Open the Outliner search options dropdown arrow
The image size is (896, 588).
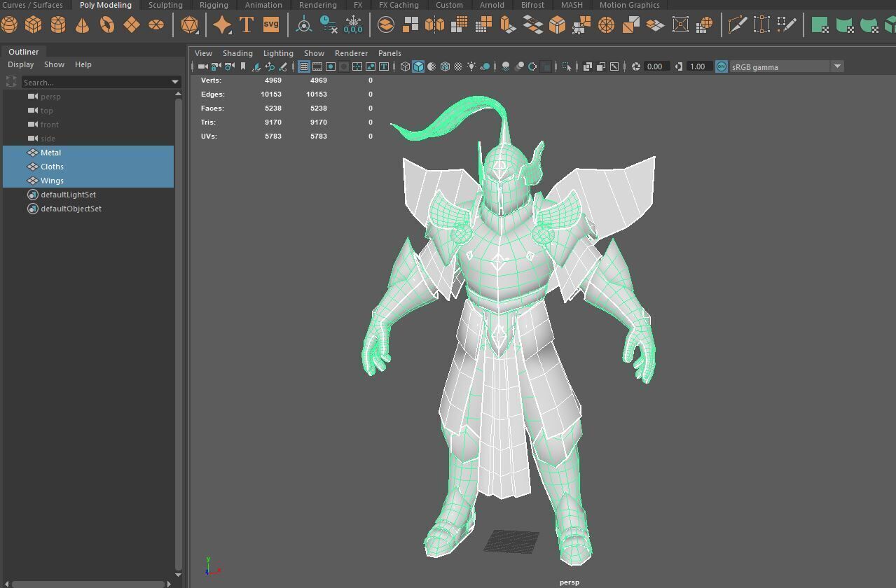[x=175, y=83]
